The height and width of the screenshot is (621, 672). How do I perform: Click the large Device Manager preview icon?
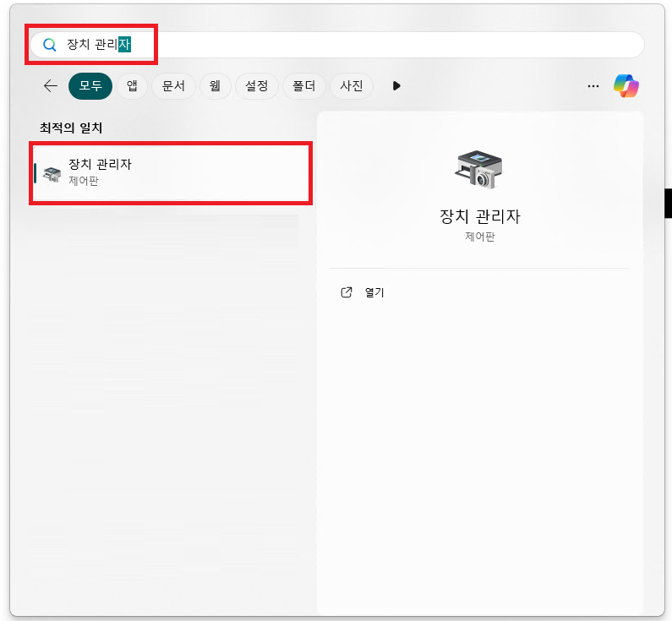coord(478,170)
